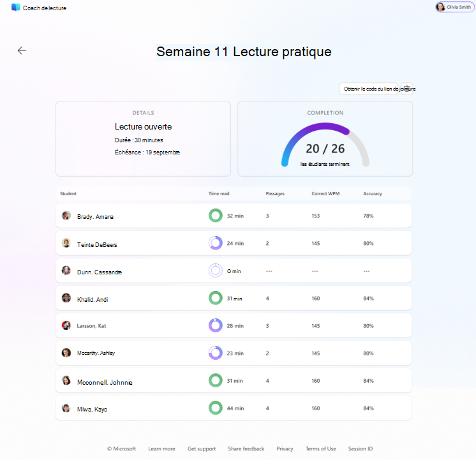Sort by the Student column header
This screenshot has height=460, width=476.
(x=68, y=193)
